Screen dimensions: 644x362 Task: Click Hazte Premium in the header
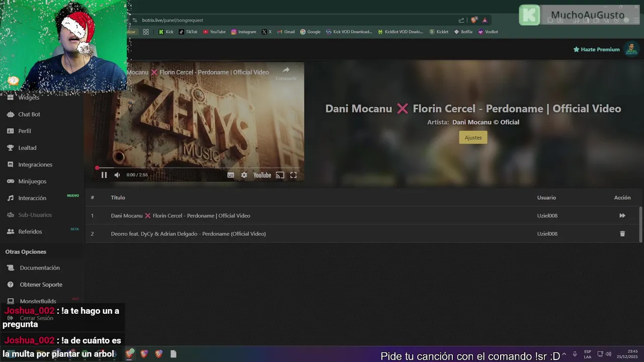pyautogui.click(x=597, y=49)
